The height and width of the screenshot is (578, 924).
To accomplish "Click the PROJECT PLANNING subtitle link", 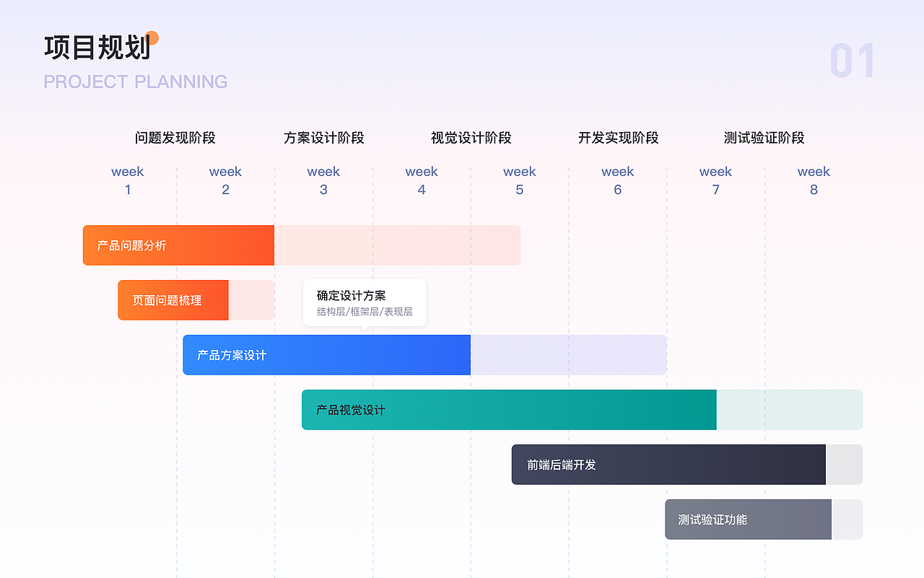I will [134, 82].
